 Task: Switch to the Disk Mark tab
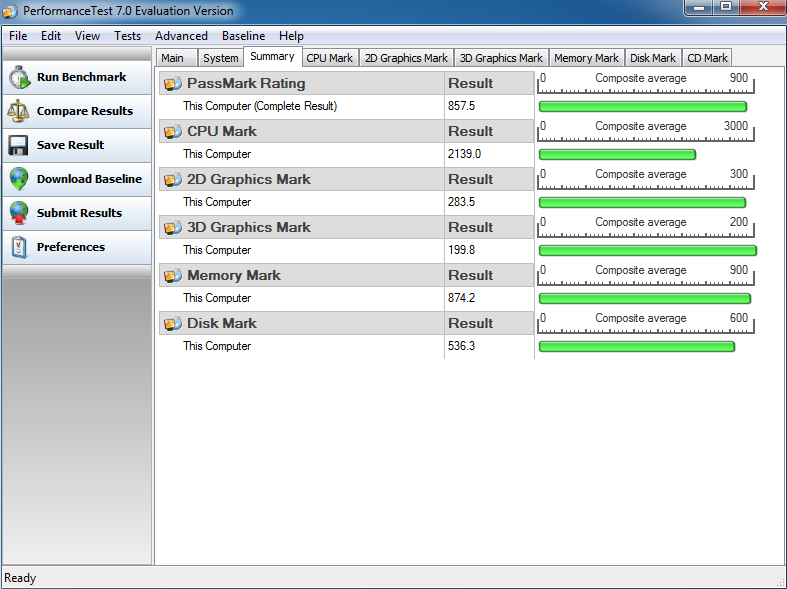653,58
